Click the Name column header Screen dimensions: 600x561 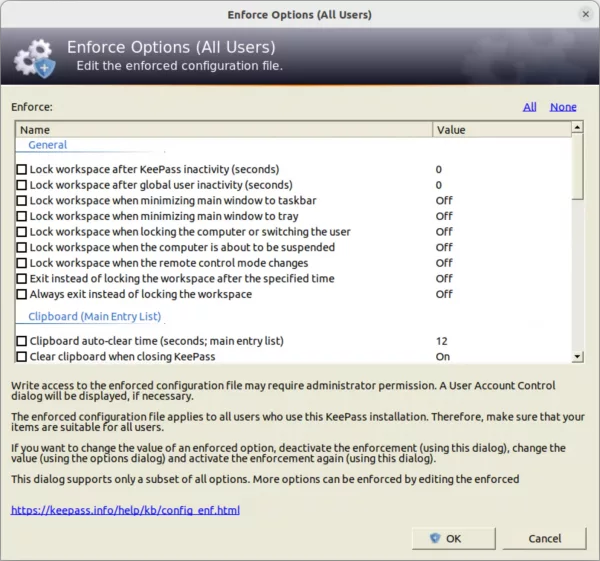[224, 130]
